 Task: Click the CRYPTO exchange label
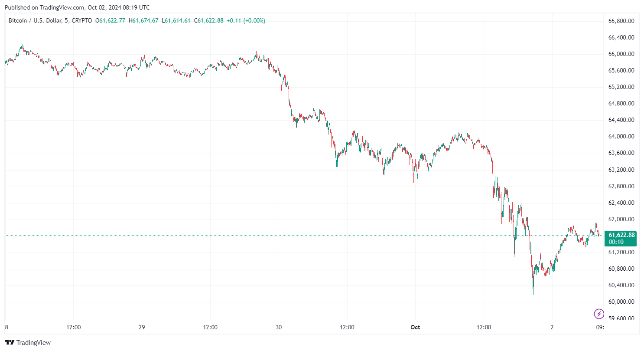coord(82,20)
